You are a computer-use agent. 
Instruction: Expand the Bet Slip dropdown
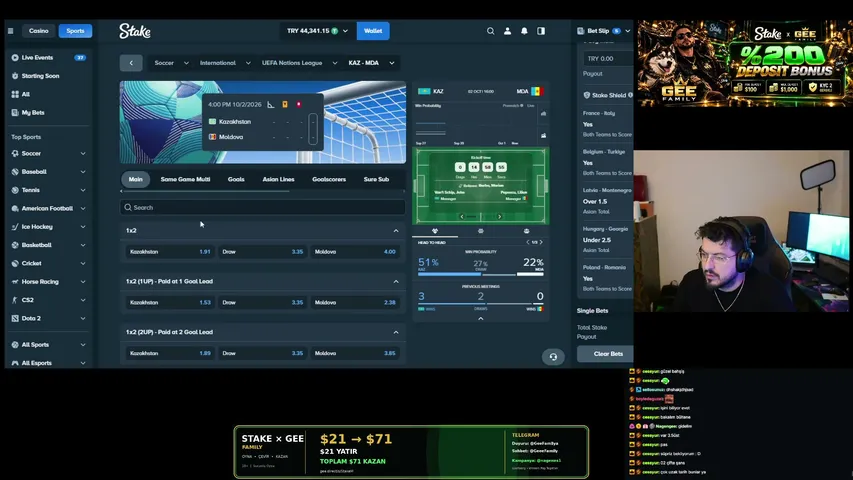(x=628, y=31)
